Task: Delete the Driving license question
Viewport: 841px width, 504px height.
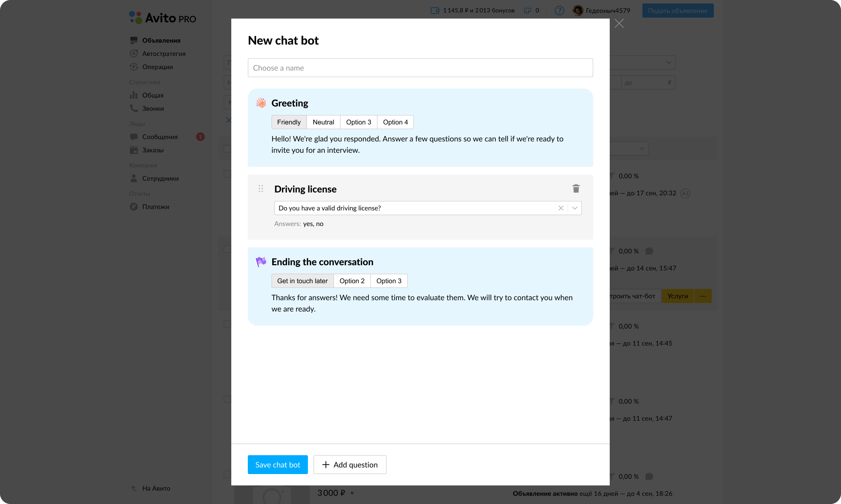Action: [576, 188]
